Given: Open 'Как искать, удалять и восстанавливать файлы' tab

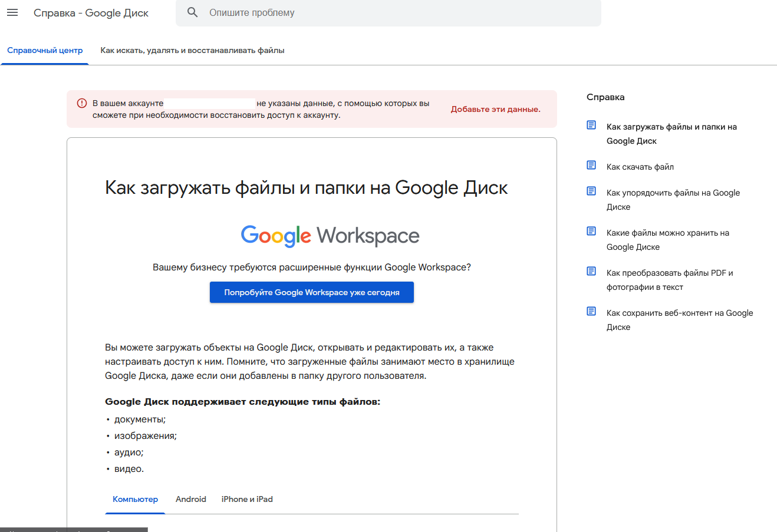Looking at the screenshot, I should pyautogui.click(x=192, y=51).
